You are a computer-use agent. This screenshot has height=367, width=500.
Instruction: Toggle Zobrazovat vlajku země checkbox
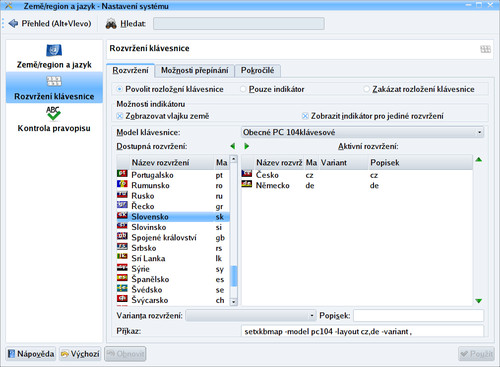(120, 116)
